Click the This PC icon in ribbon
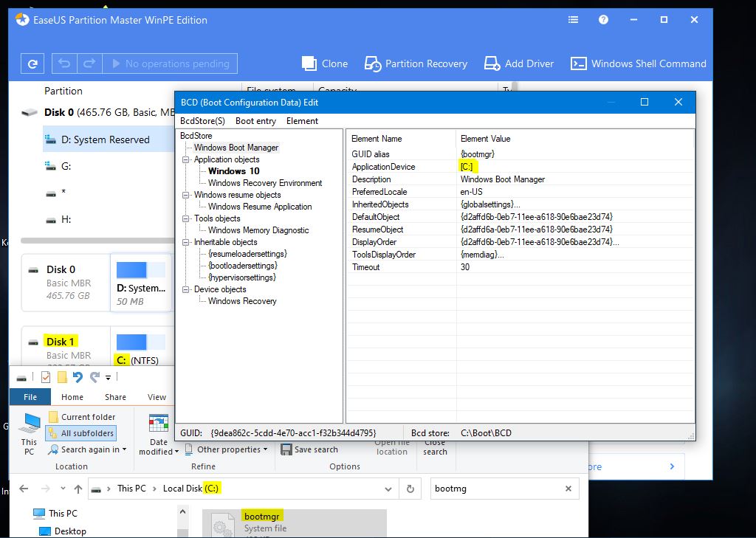The width and height of the screenshot is (756, 538). (30, 433)
